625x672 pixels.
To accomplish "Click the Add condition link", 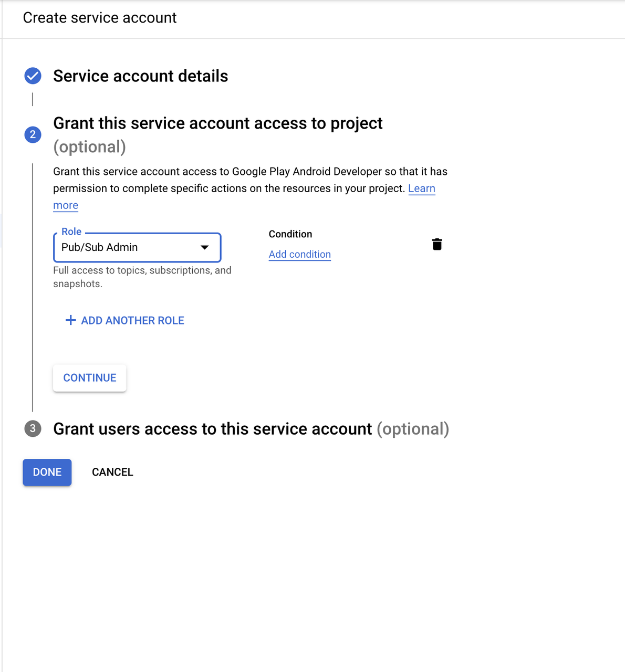I will coord(299,254).
